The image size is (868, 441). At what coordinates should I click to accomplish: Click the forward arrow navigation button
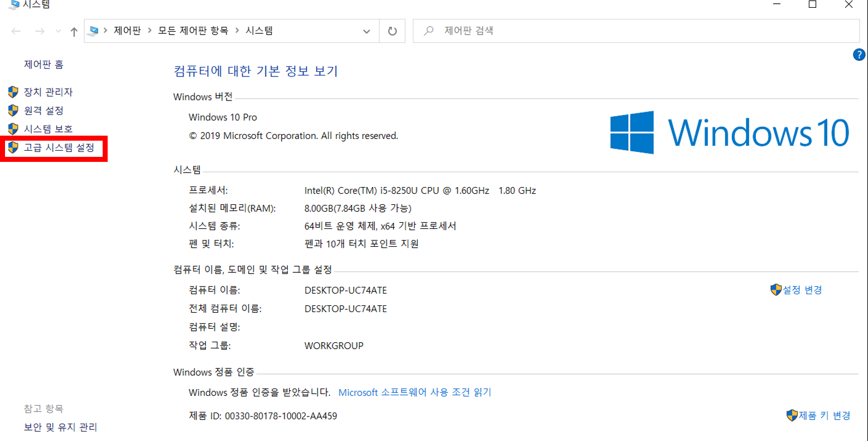(x=40, y=31)
